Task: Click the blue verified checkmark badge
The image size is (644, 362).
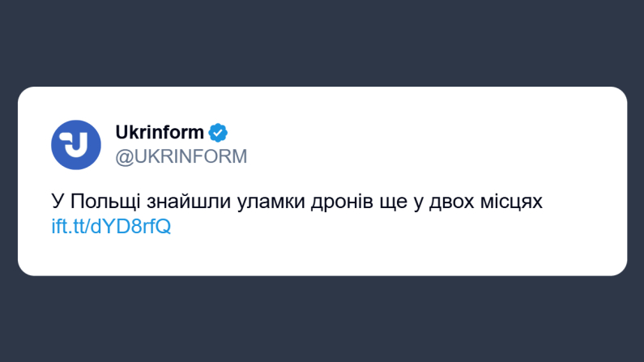Action: click(x=219, y=132)
